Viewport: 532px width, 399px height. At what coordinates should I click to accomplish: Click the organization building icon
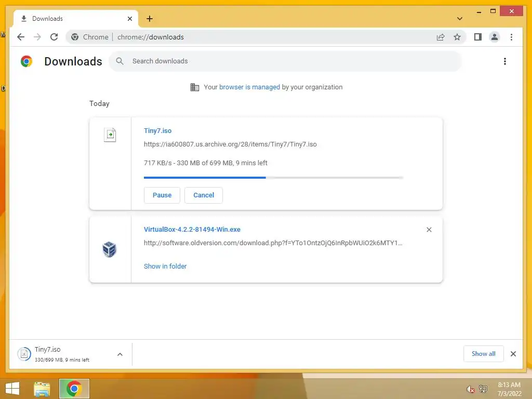pyautogui.click(x=195, y=87)
